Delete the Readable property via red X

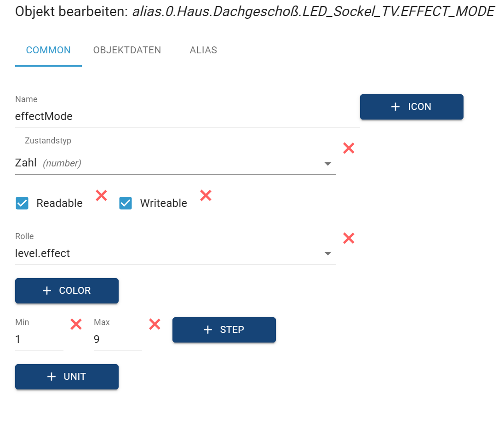tap(101, 195)
